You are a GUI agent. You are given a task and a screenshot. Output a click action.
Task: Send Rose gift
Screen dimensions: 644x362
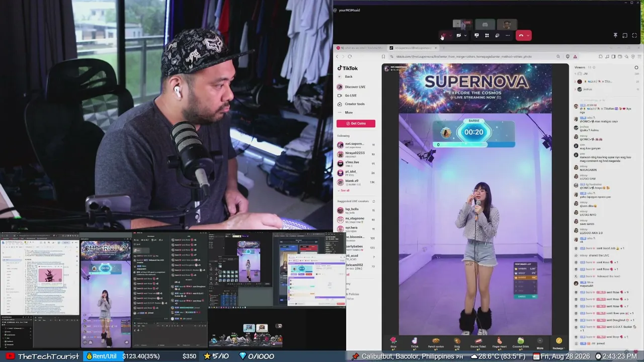(x=393, y=343)
